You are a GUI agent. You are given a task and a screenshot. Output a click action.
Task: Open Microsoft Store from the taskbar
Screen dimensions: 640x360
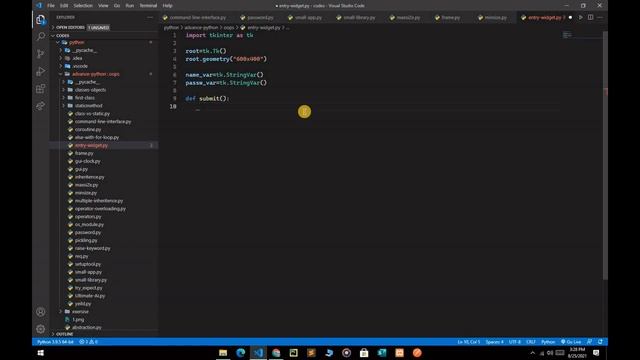click(364, 353)
